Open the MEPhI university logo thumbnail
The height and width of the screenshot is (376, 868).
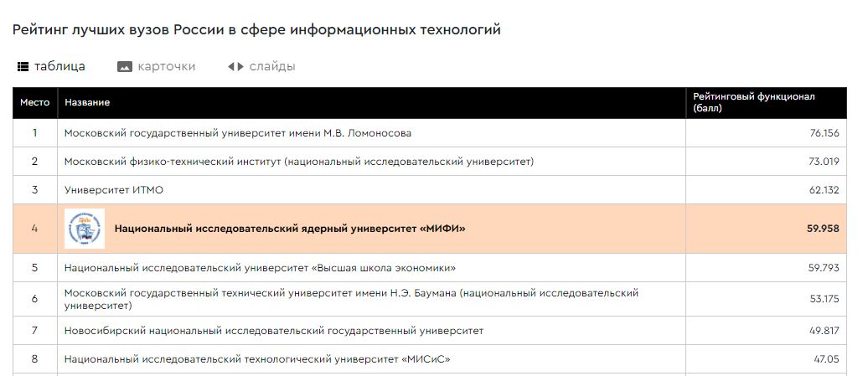click(x=84, y=229)
